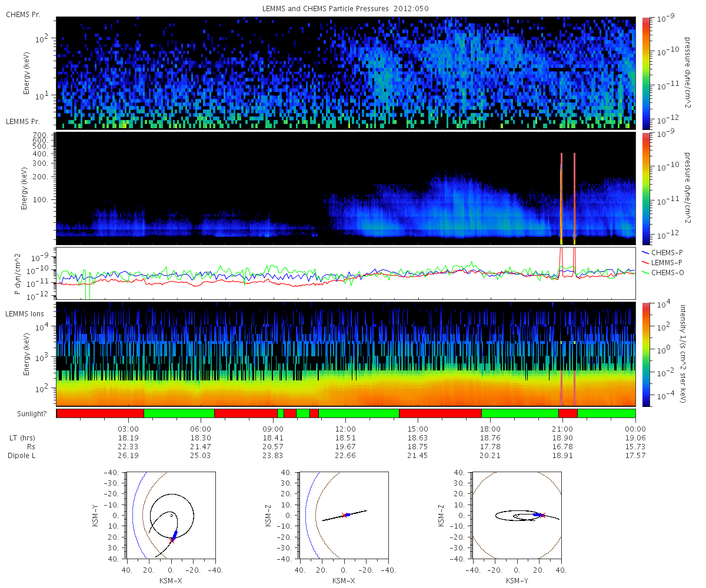Click the LEMMS Ions intensity color bar
The width and height of the screenshot is (706, 588).
click(x=646, y=354)
